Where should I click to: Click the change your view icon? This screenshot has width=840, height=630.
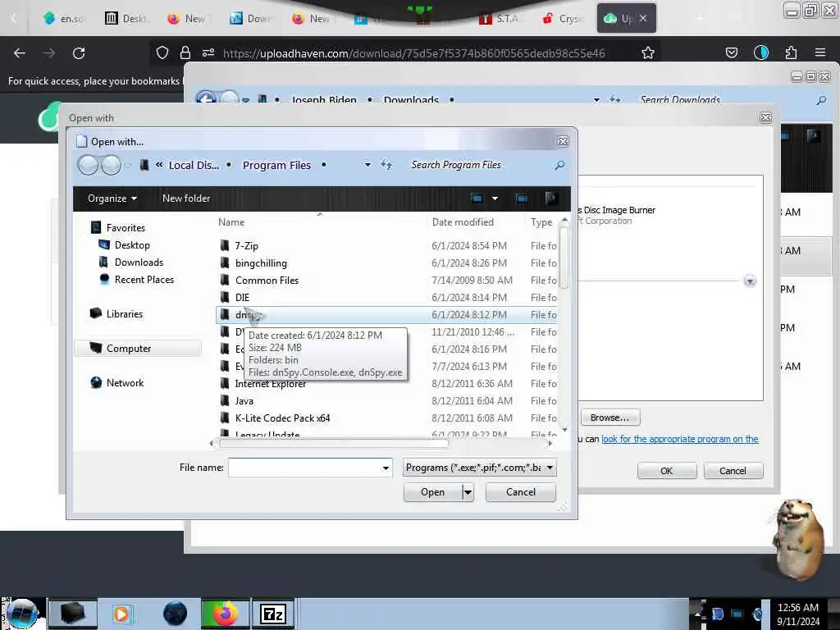coord(477,199)
